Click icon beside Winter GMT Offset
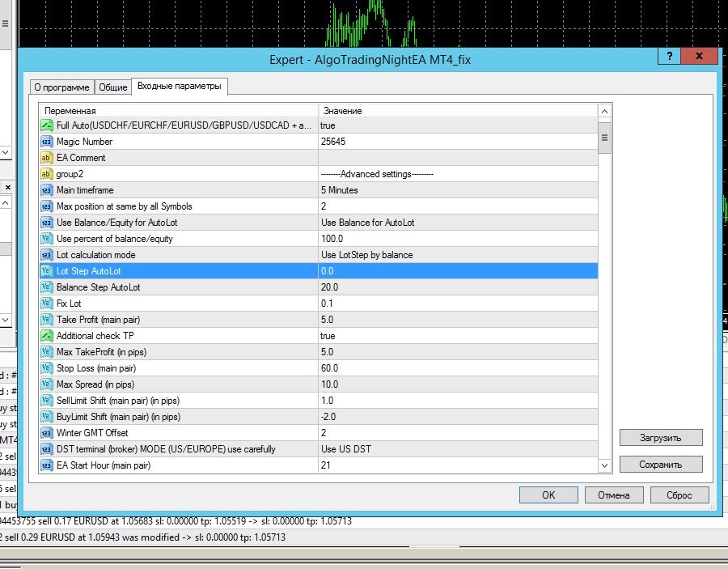The height and width of the screenshot is (569, 728). tap(46, 433)
